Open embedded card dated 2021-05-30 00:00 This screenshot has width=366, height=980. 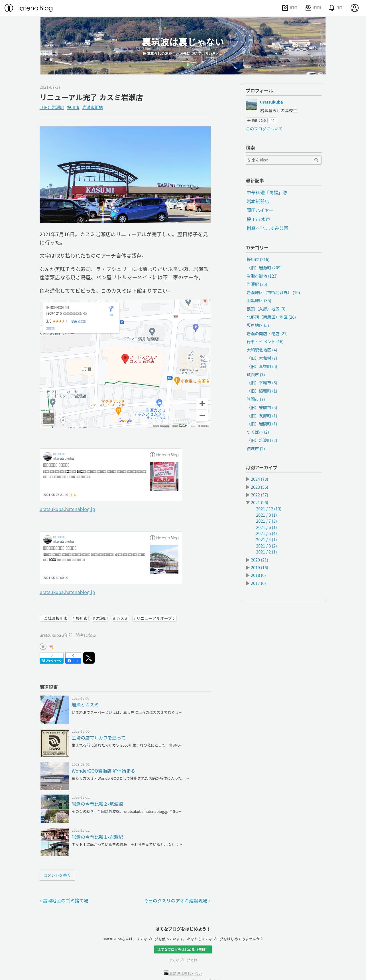[x=111, y=558]
